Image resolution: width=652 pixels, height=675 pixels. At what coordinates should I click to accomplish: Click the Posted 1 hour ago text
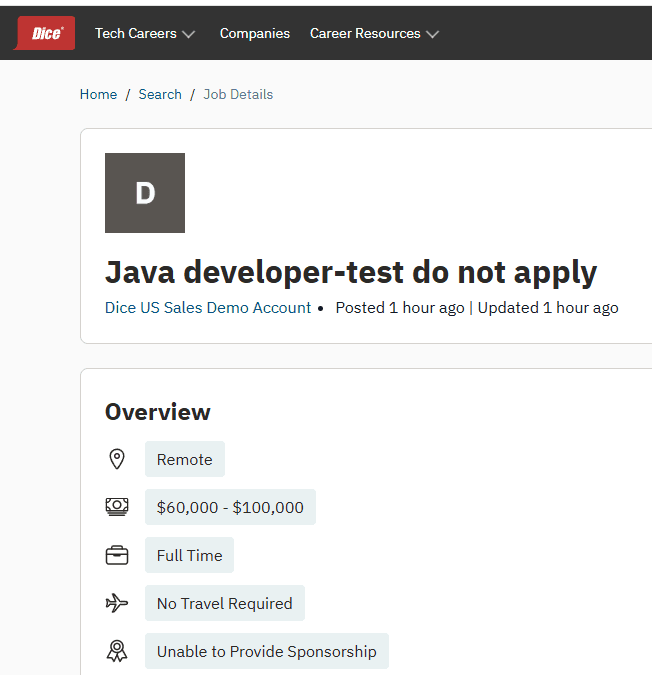pyautogui.click(x=400, y=308)
